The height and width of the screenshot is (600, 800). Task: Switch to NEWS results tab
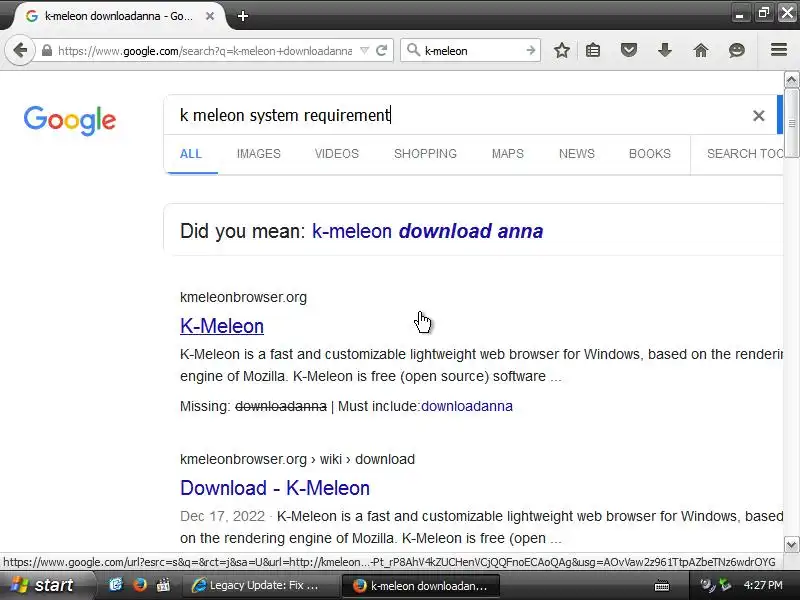[x=577, y=154]
